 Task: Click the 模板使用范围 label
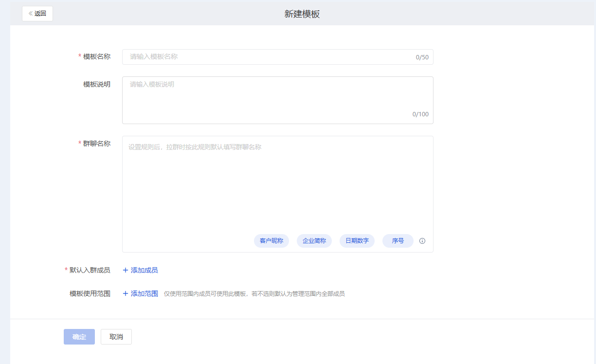(90, 293)
